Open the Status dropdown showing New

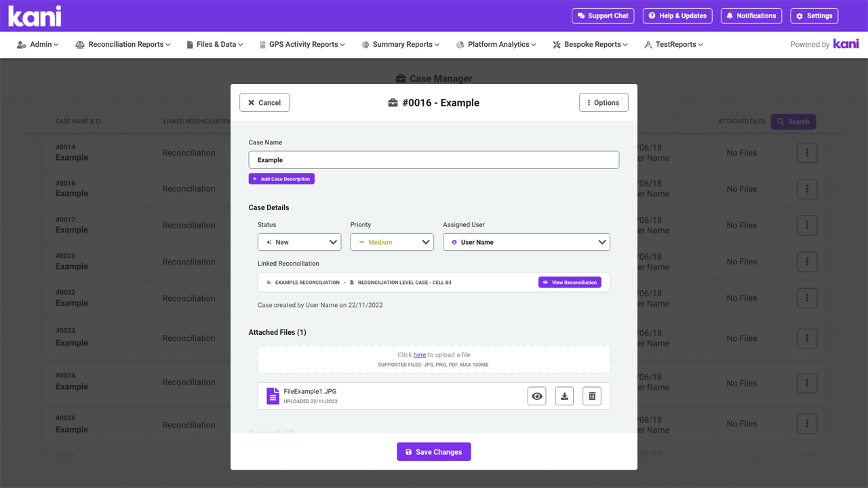click(x=299, y=241)
